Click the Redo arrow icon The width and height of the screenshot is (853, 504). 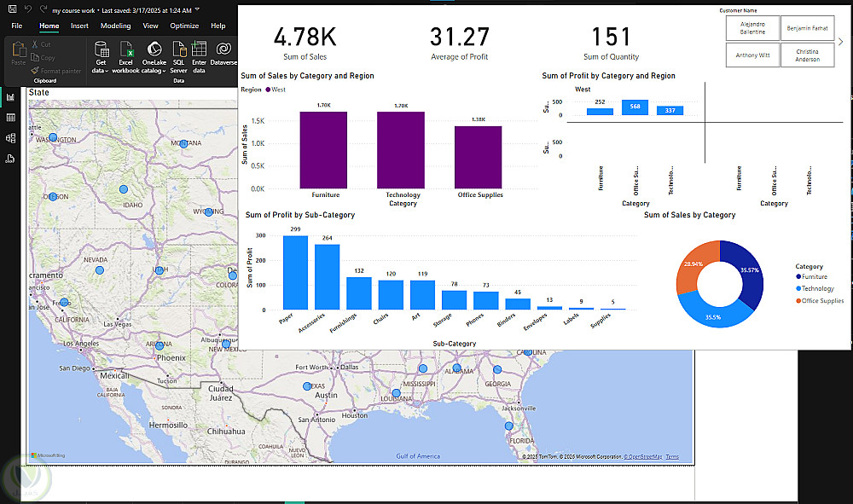click(x=43, y=9)
